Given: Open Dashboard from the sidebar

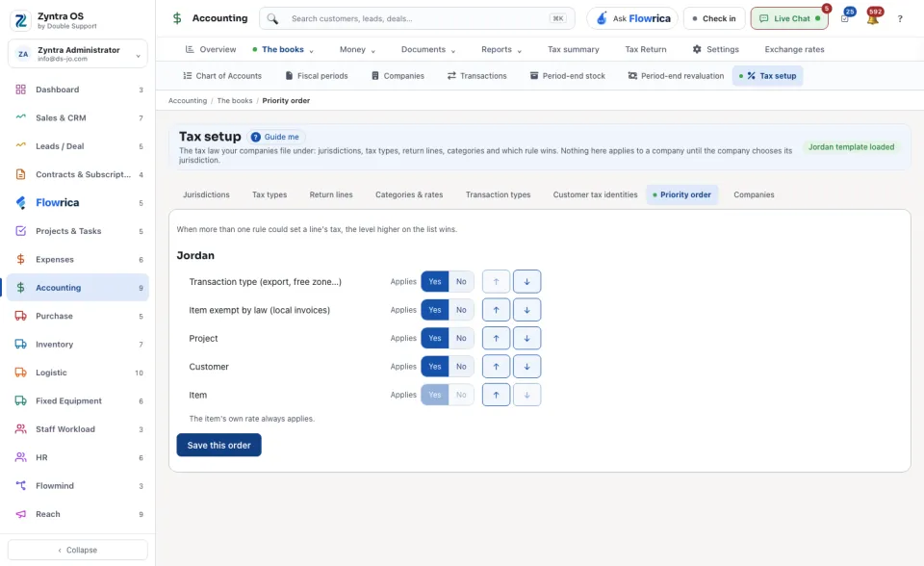Looking at the screenshot, I should pyautogui.click(x=77, y=90).
